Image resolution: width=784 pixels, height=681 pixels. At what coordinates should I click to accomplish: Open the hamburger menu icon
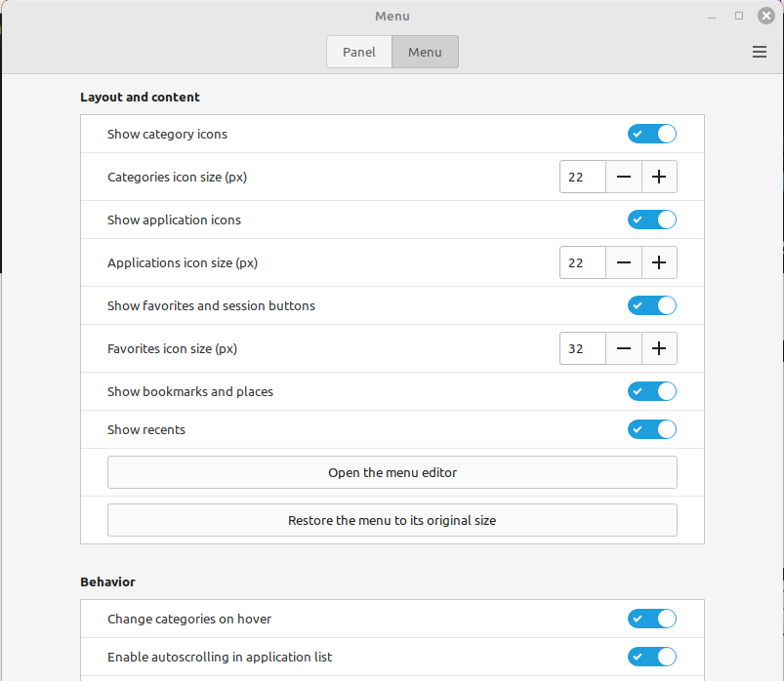pos(760,53)
